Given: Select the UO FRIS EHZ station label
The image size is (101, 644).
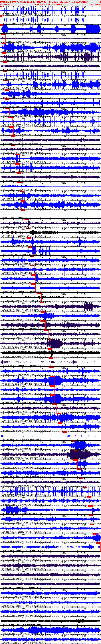Looking at the screenshot, I should 23,14.
